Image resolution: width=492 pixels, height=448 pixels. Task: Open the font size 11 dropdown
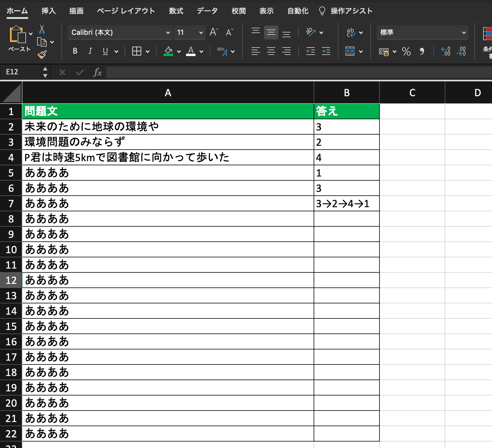(x=201, y=32)
